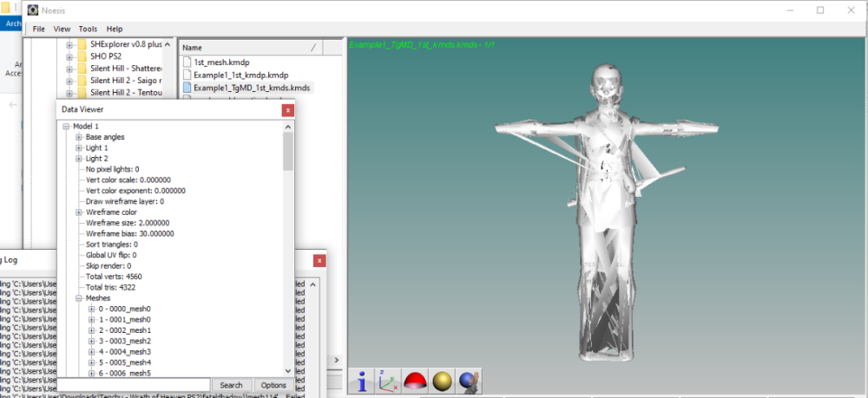Image resolution: width=868 pixels, height=398 pixels.
Task: Select the Total verts: 4560 row
Action: (x=114, y=277)
